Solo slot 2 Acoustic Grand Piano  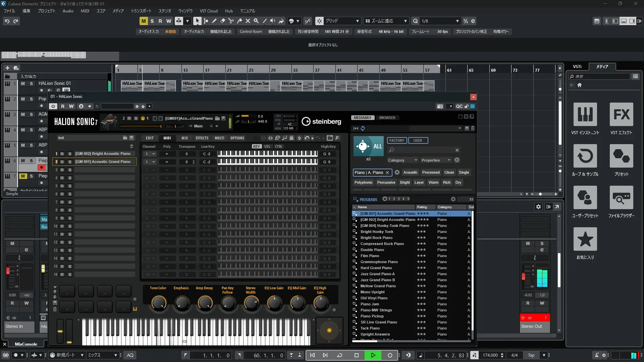tap(70, 162)
